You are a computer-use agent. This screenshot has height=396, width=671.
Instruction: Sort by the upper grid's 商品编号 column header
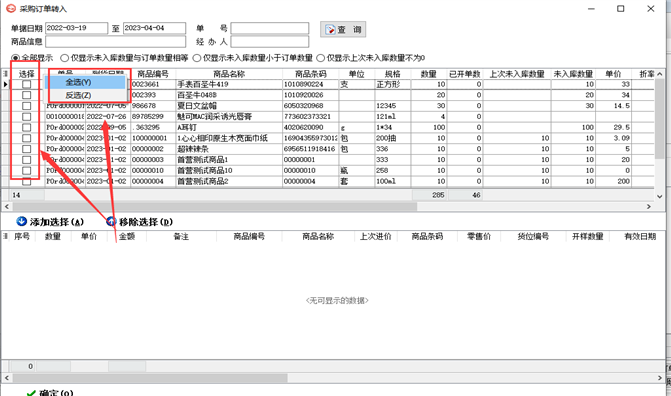pyautogui.click(x=153, y=74)
